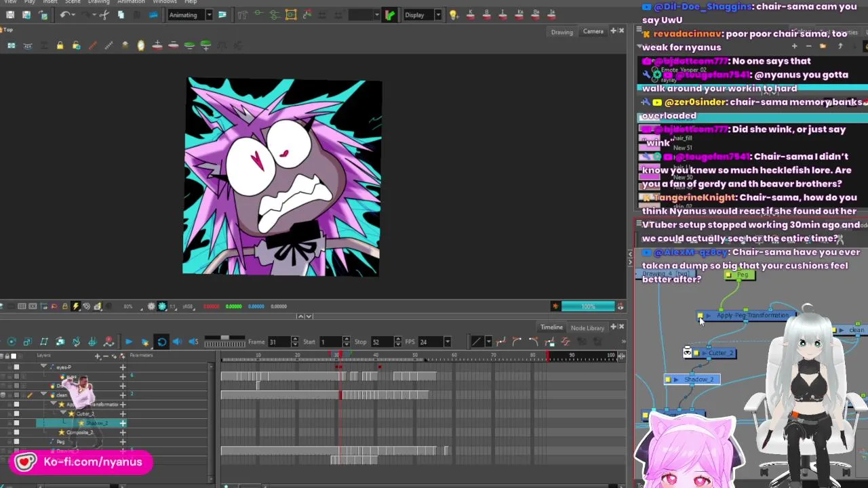Click the yellow padlock Lock icon
868x488 pixels.
tap(60, 45)
